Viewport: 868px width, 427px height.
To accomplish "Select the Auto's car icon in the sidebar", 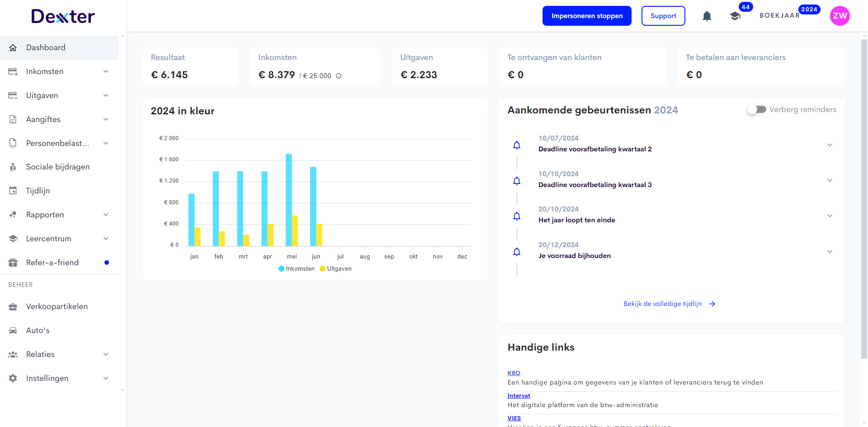I will pyautogui.click(x=13, y=330).
